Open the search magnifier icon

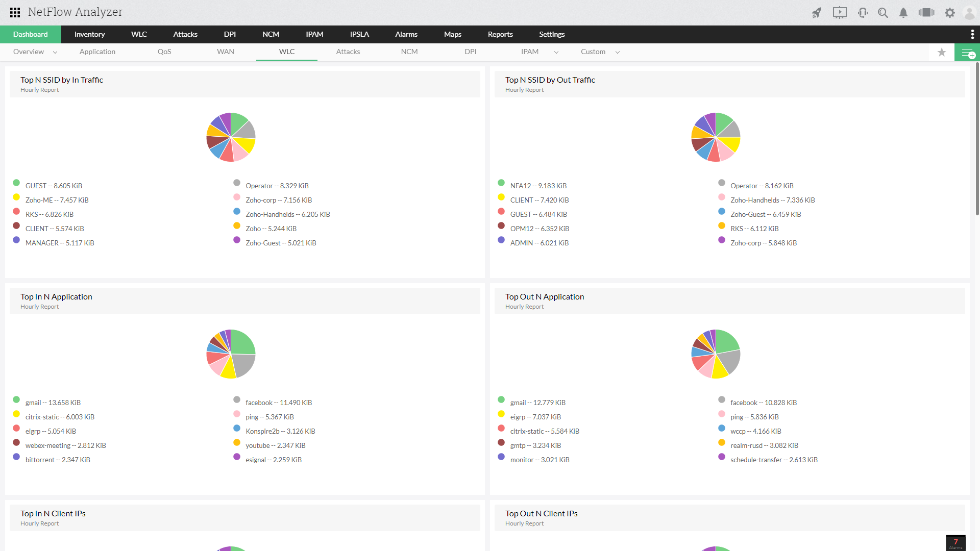(883, 13)
